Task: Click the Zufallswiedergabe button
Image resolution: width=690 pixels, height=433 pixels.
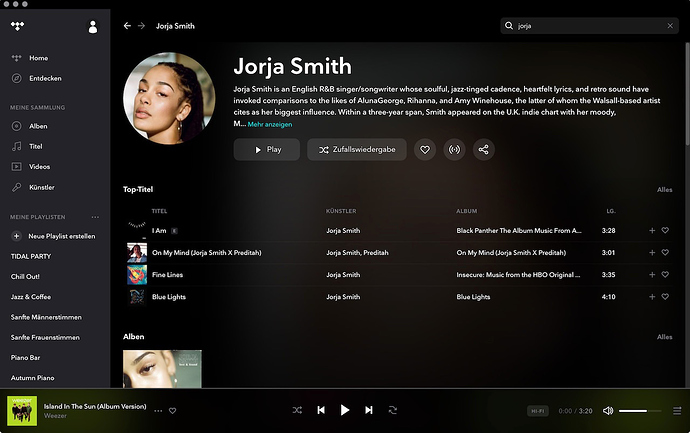Action: (357, 150)
